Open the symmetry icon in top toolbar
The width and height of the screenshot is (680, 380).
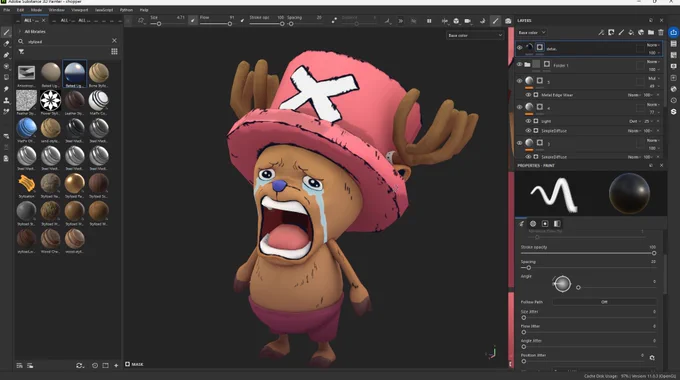(445, 21)
